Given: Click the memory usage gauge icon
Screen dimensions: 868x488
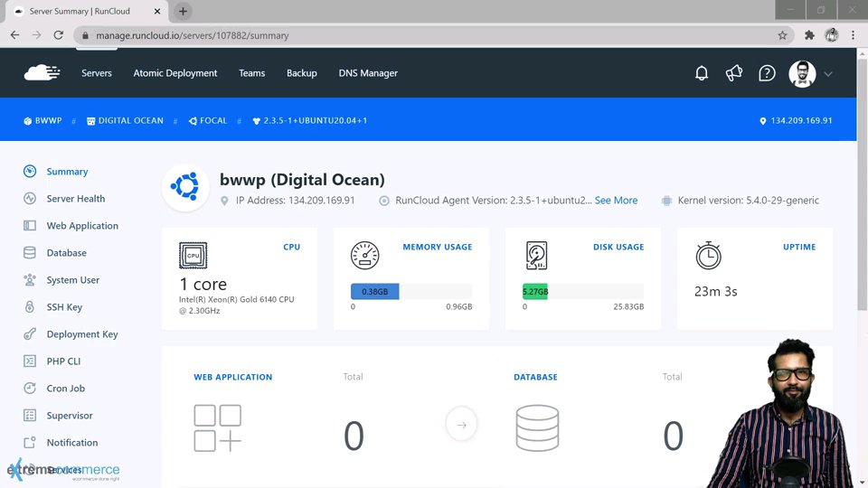Looking at the screenshot, I should click(x=364, y=256).
